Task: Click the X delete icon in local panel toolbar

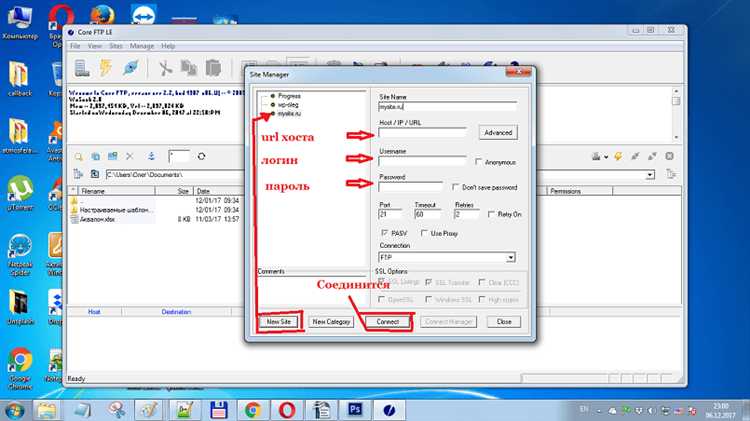Action: pyautogui.click(x=130, y=156)
